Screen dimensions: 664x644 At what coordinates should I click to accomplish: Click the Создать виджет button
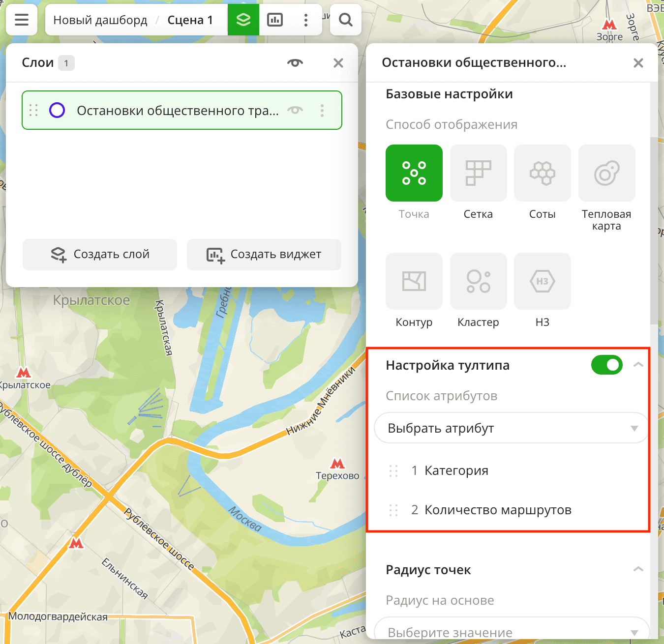click(264, 255)
